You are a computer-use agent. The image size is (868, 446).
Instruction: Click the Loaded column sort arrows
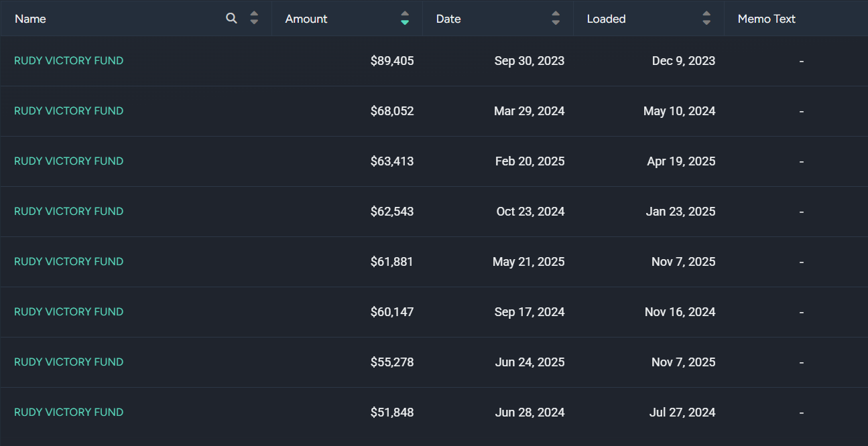[x=706, y=19]
